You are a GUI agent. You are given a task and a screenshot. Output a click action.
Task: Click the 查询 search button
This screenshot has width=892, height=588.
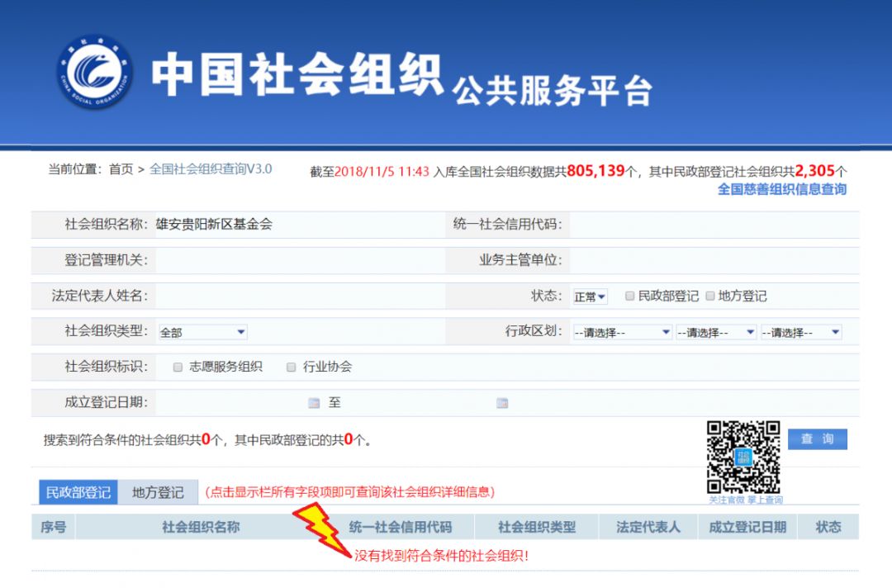[x=818, y=439]
